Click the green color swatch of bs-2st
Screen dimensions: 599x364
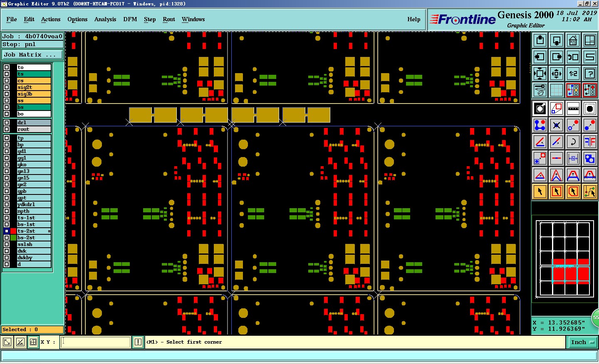[13, 238]
